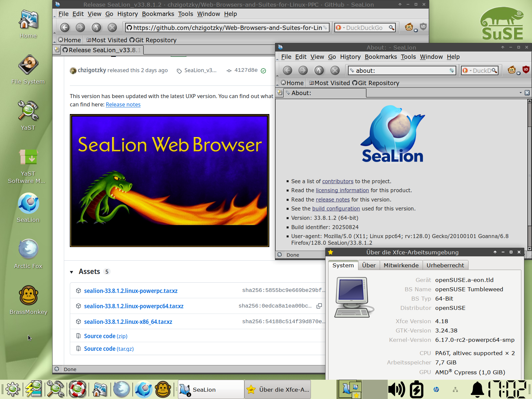The height and width of the screenshot is (399, 532).
Task: Switch to Mitwirkende tab
Action: tap(401, 265)
